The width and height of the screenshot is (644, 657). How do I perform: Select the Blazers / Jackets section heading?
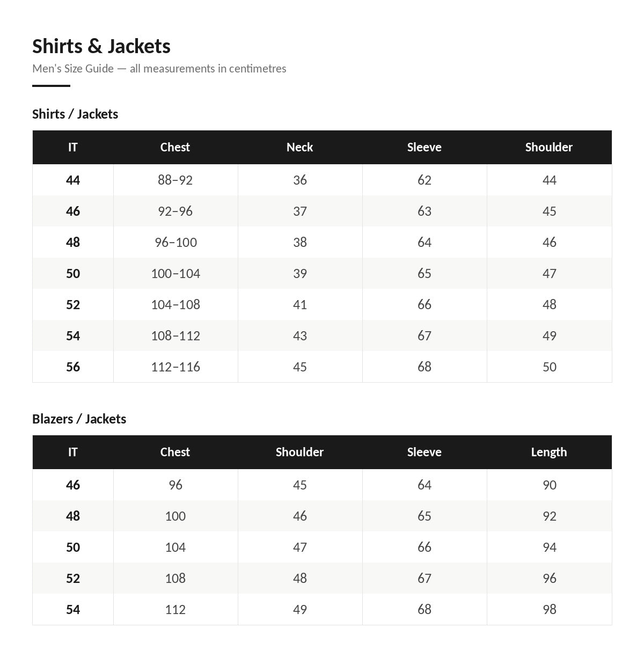pos(79,419)
